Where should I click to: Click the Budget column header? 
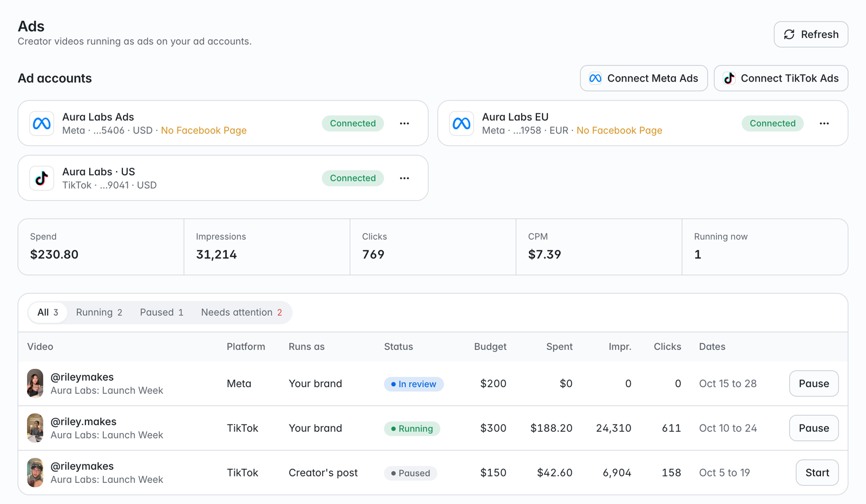coord(490,347)
